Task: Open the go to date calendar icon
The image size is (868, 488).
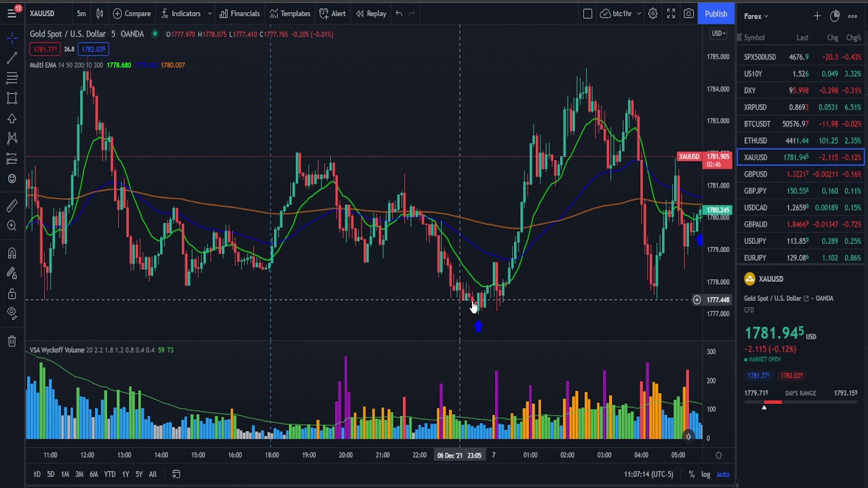Action: (x=176, y=474)
